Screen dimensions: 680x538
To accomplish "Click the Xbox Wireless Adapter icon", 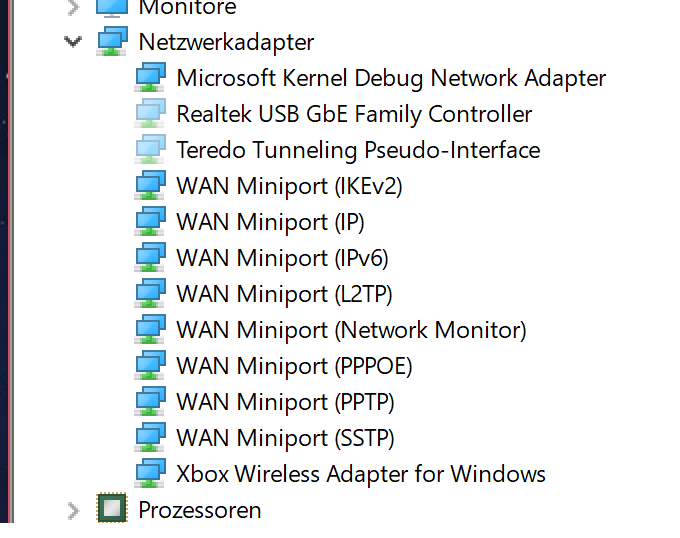I will tap(150, 473).
